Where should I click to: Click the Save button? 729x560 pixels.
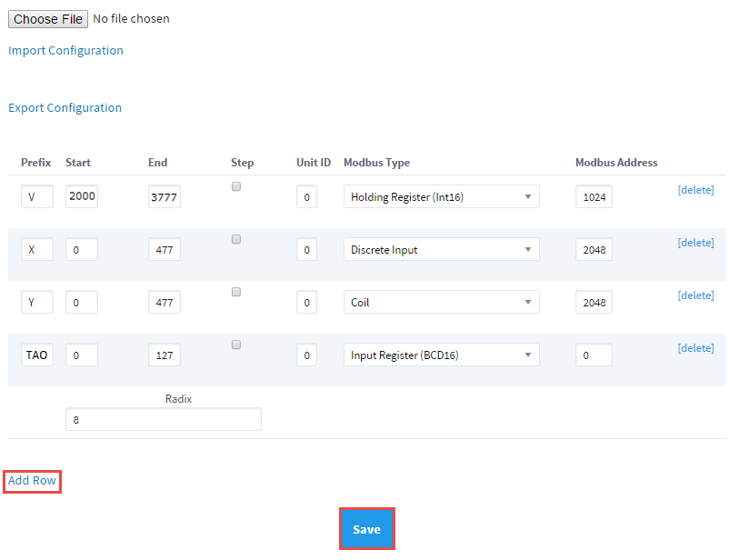click(x=366, y=528)
